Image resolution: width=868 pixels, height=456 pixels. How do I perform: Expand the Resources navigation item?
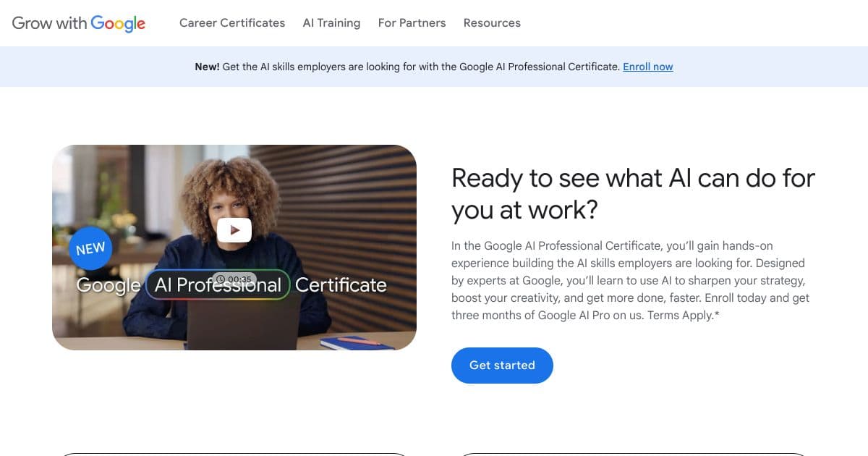tap(492, 23)
